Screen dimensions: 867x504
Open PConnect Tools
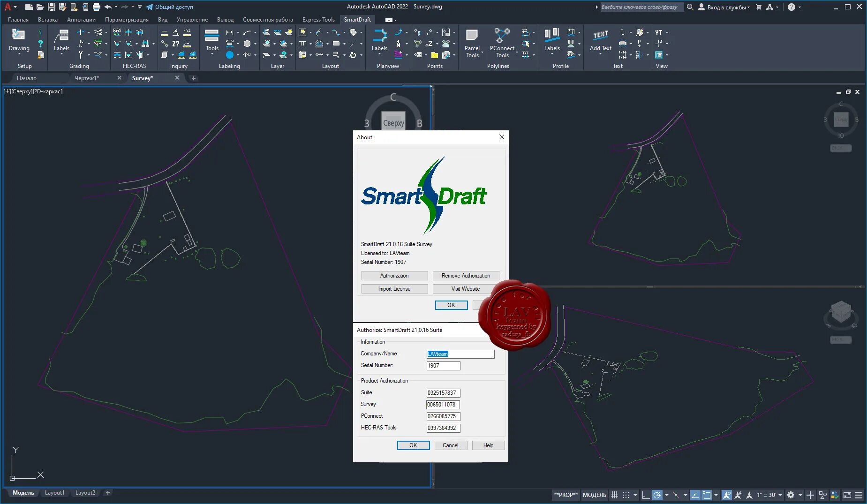coord(502,43)
